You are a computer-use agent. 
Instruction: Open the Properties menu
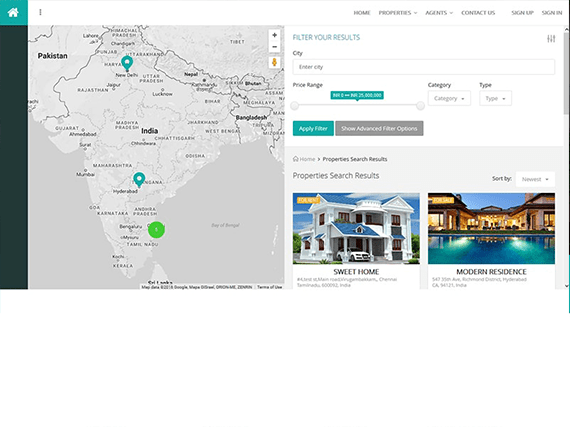(x=398, y=13)
